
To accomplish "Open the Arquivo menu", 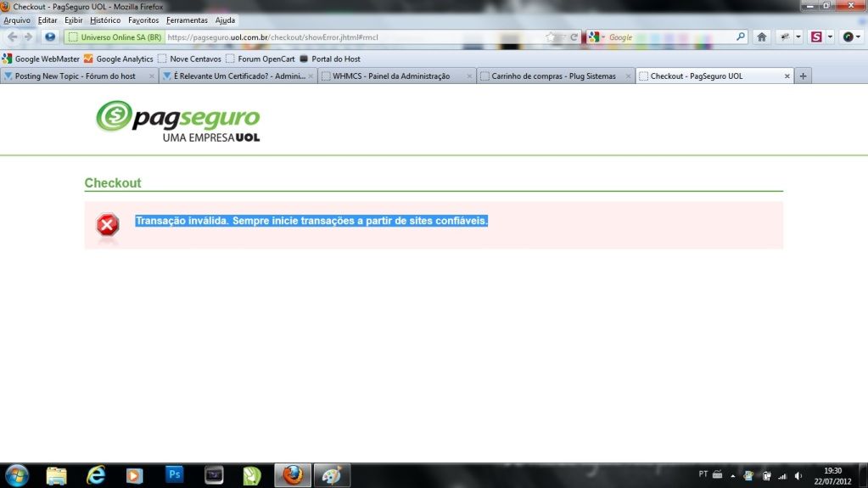I will pyautogui.click(x=17, y=20).
